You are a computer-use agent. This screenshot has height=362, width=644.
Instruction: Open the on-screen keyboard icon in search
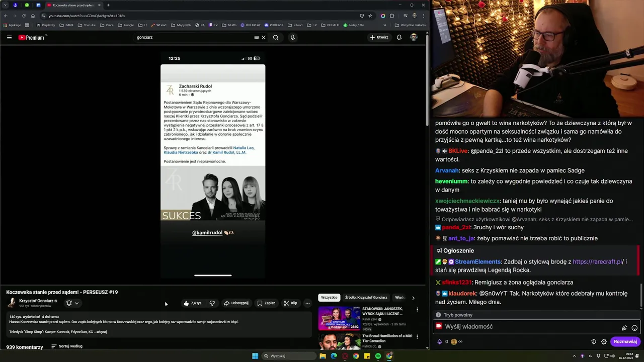pos(257,37)
